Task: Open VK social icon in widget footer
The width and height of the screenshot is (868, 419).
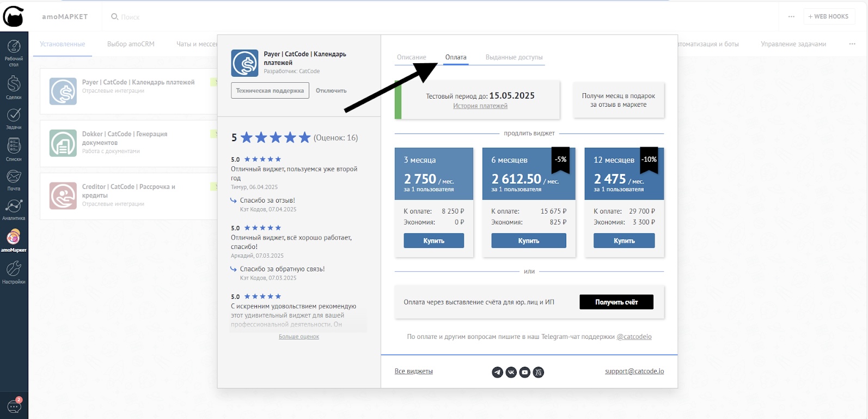Action: (511, 372)
